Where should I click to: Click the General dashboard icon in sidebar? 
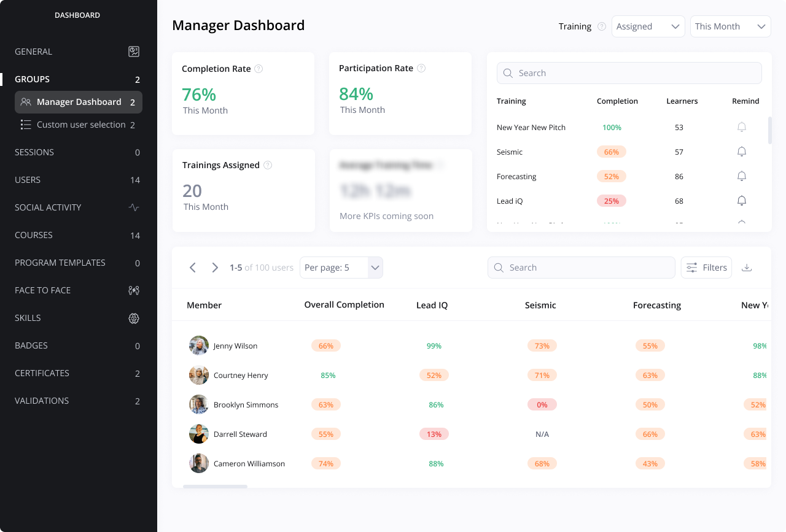[x=134, y=52]
